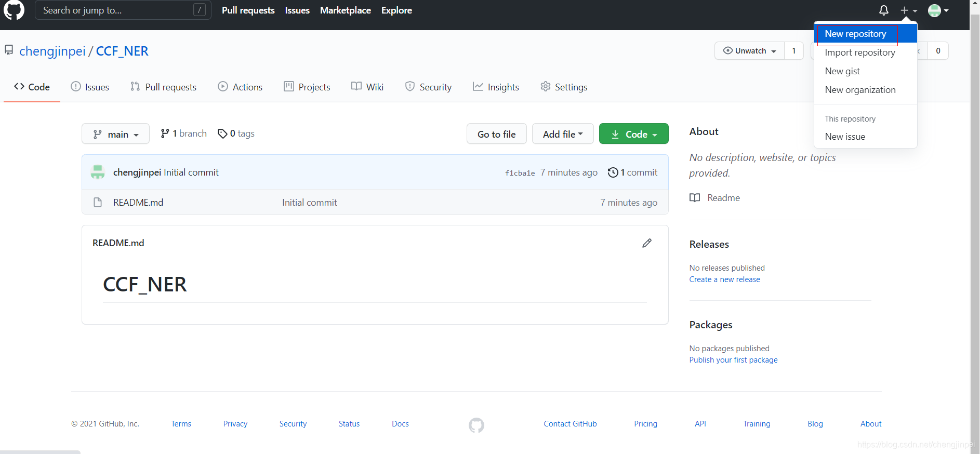Viewport: 980px width, 454px height.
Task: Open the Settings tab
Action: click(564, 87)
